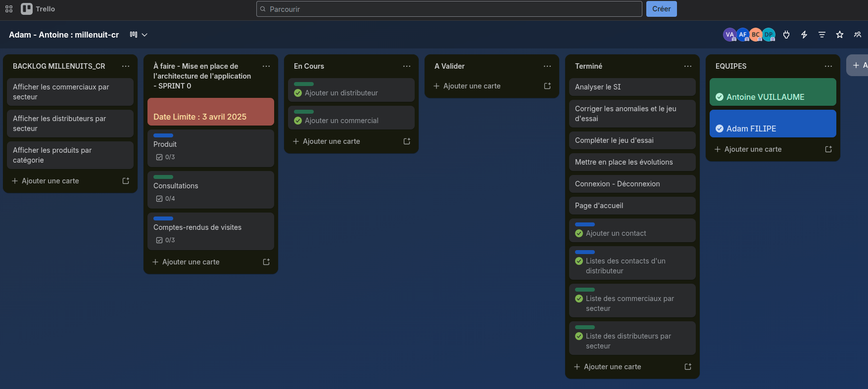The width and height of the screenshot is (868, 389).
Task: Open the Power-Ups plug icon
Action: [x=786, y=35]
